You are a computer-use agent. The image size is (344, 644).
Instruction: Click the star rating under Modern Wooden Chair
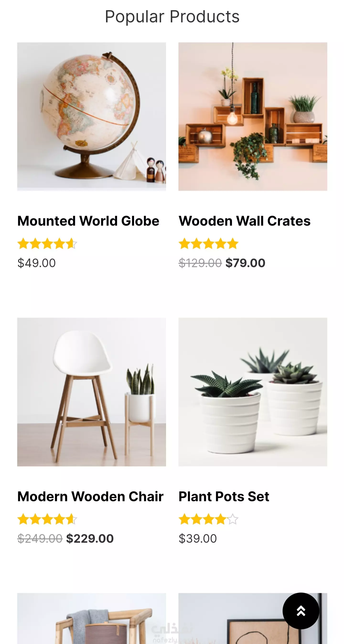tap(47, 519)
